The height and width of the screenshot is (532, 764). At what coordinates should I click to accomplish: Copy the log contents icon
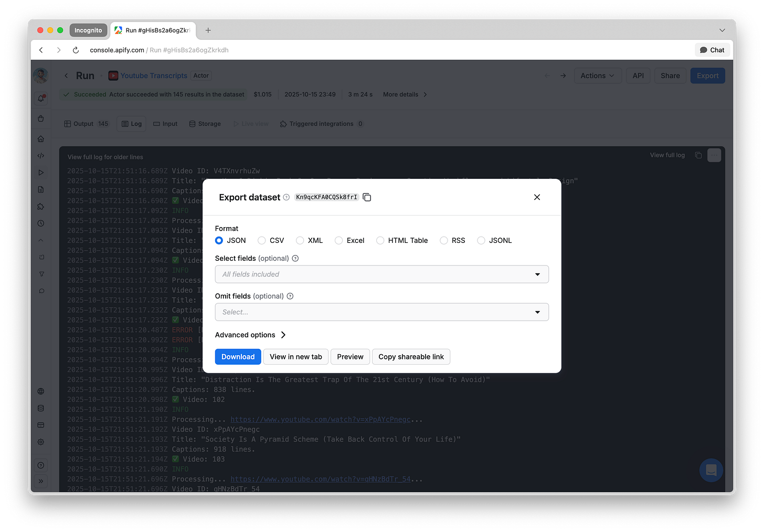point(698,155)
